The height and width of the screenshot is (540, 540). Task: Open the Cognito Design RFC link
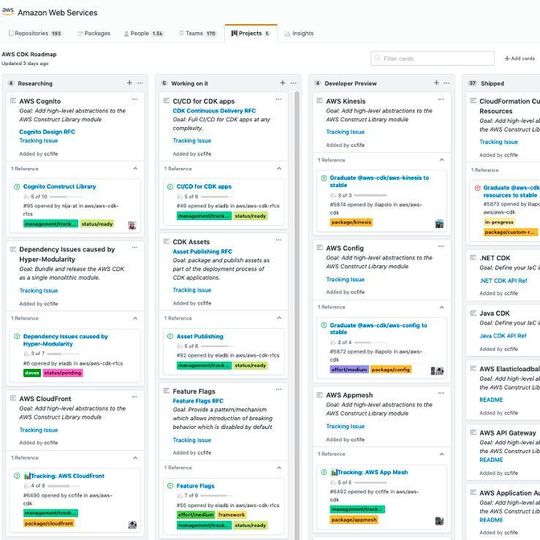coord(47,132)
